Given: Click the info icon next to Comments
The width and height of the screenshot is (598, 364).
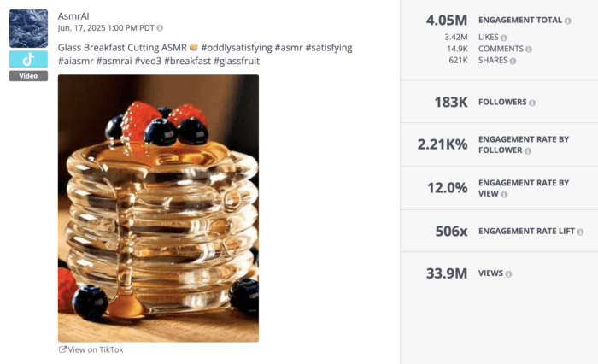Looking at the screenshot, I should click(528, 49).
